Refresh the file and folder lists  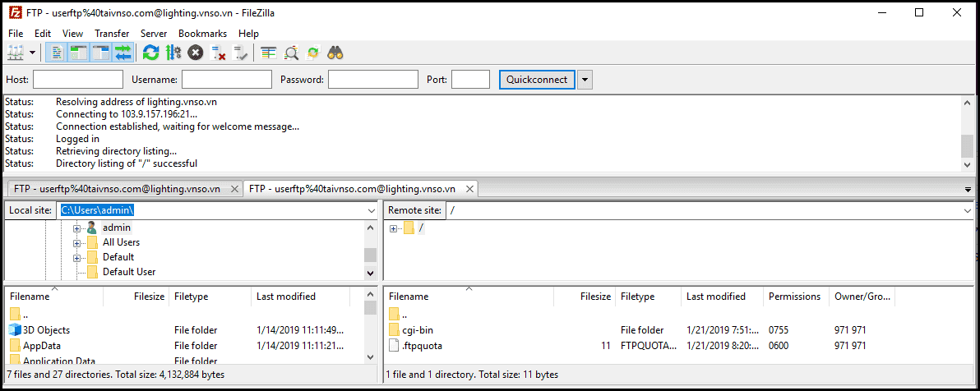[150, 53]
